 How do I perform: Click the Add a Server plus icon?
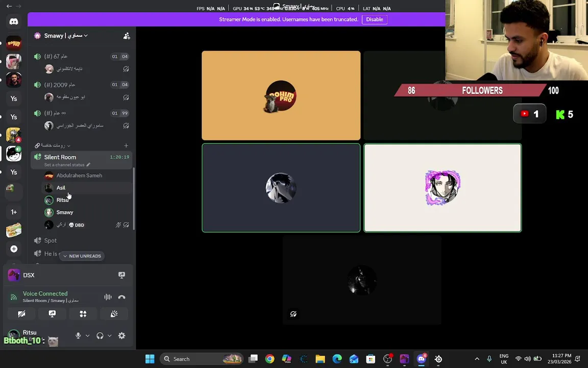pos(13,248)
